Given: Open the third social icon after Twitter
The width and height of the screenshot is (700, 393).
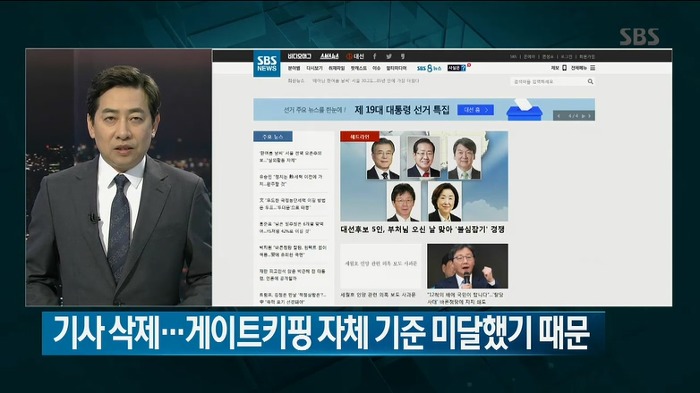Looking at the screenshot, I should pos(403,56).
